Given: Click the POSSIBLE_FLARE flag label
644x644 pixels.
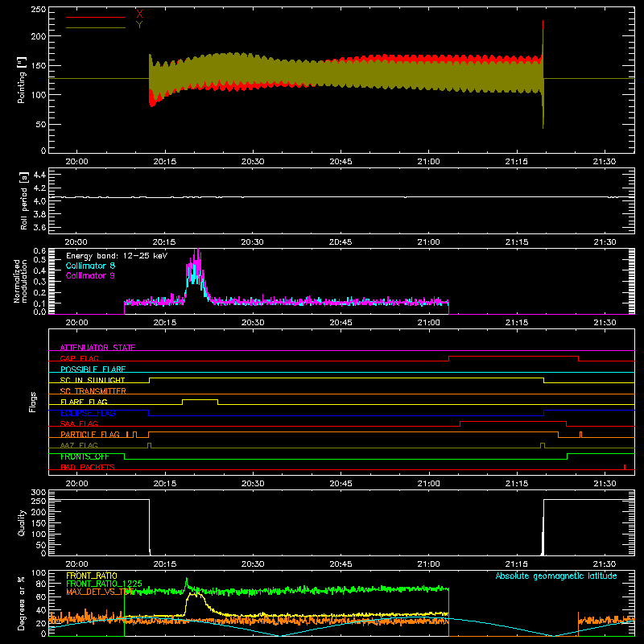Looking at the screenshot, I should (93, 369).
